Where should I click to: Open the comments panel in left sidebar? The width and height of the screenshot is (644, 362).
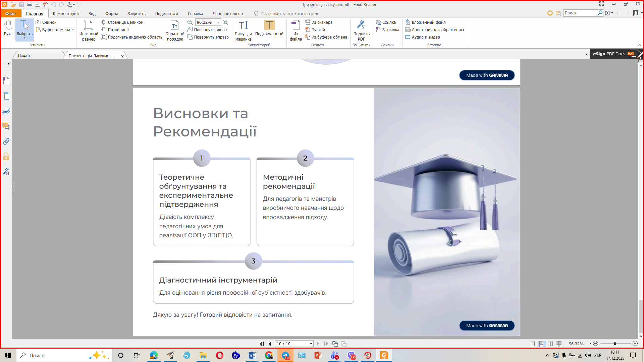pos(6,126)
